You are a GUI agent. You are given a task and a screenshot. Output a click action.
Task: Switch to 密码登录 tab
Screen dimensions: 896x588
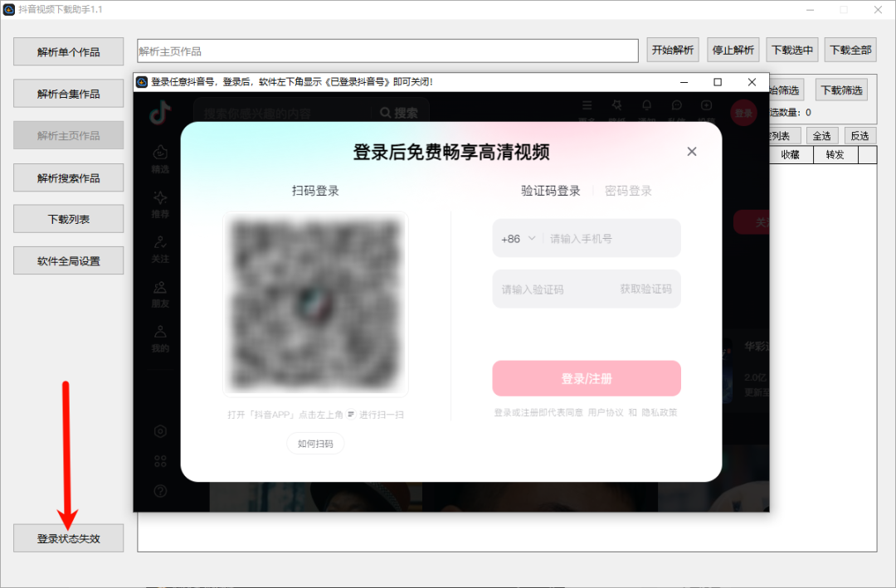[x=628, y=191]
